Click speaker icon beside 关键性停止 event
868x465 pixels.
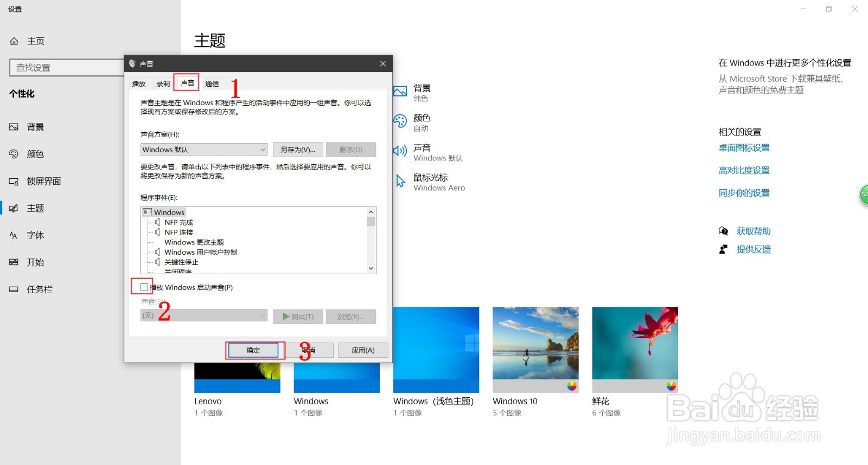157,262
